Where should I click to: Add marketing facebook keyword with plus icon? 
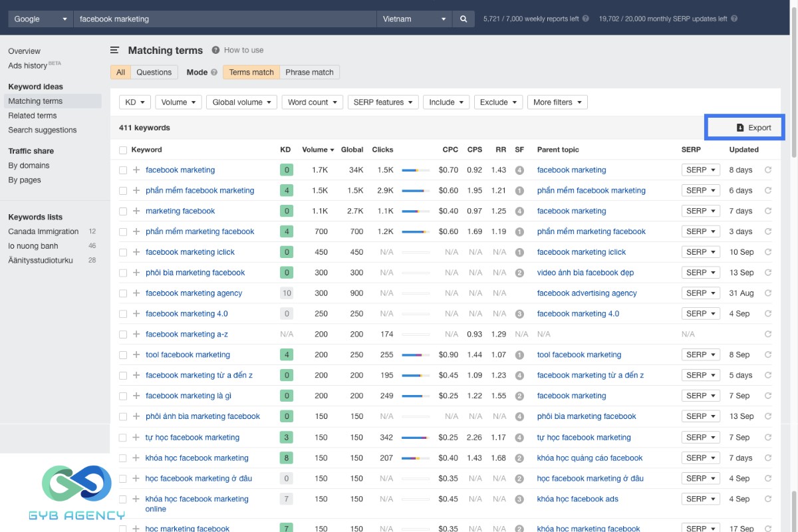click(x=136, y=211)
